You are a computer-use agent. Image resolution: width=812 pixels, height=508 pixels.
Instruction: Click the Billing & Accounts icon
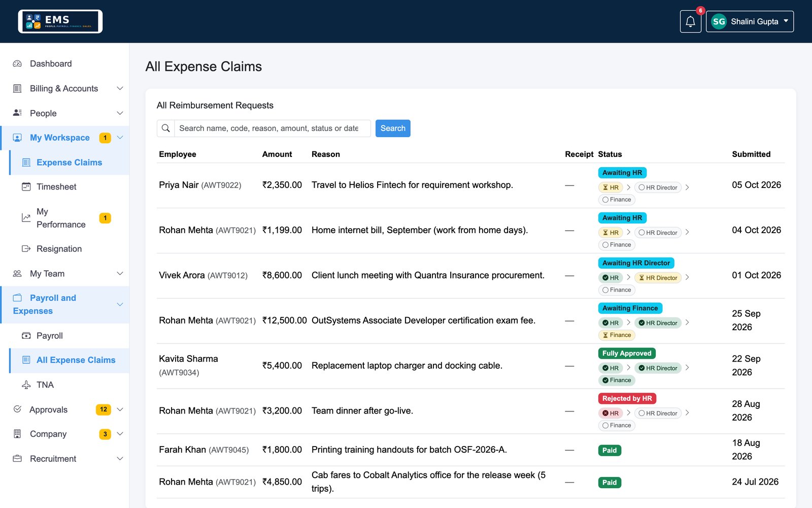17,88
